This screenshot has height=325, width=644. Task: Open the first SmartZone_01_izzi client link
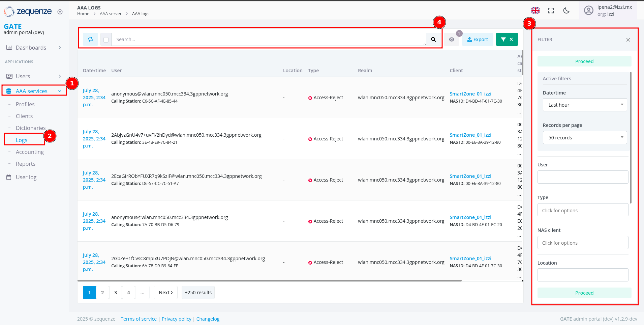[x=470, y=94]
